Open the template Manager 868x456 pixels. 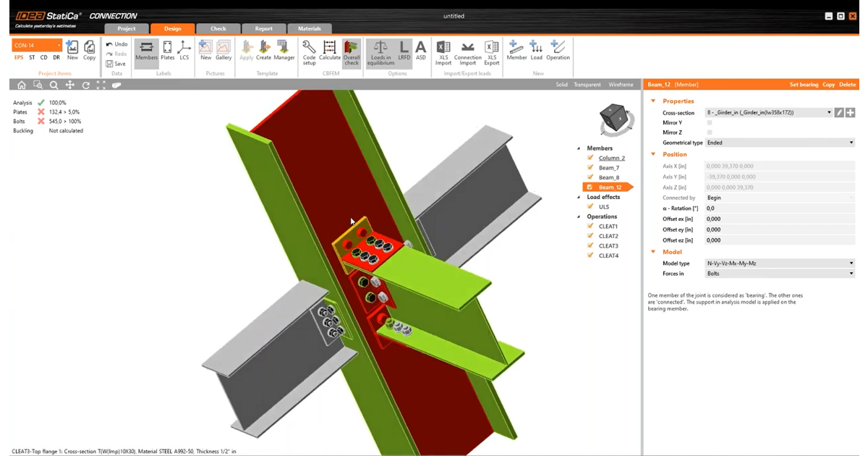pyautogui.click(x=284, y=50)
